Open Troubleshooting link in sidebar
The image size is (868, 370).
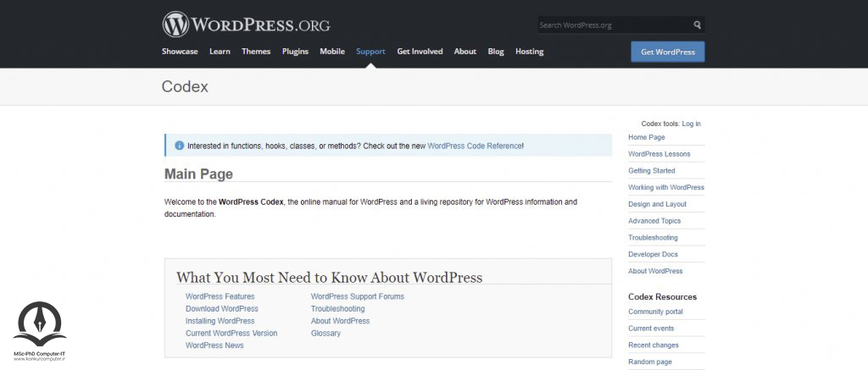pyautogui.click(x=653, y=237)
